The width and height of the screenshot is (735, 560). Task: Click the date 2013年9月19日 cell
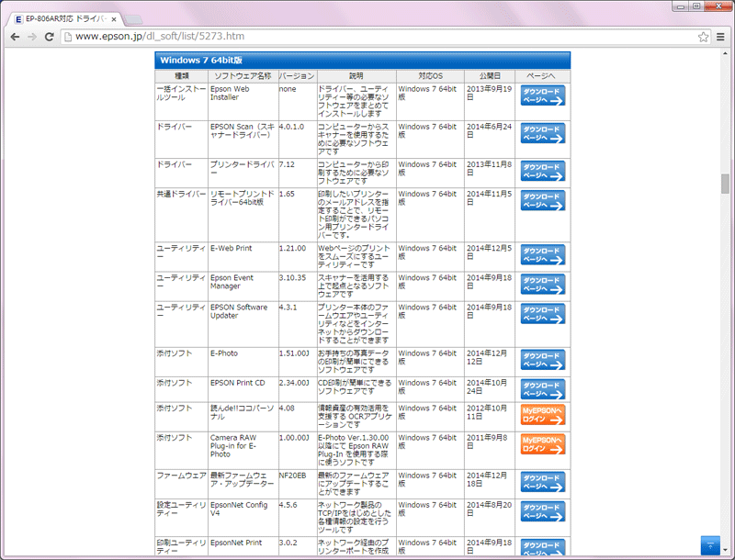point(490,102)
